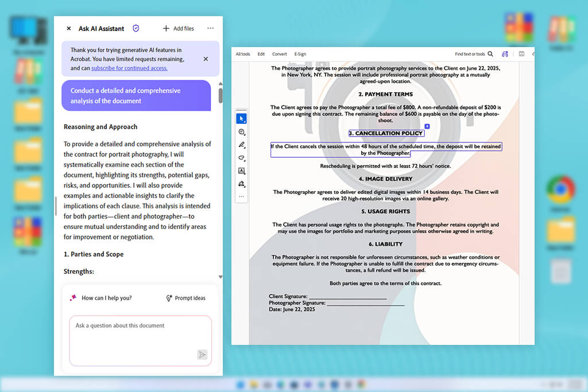The image size is (588, 392).
Task: Click the '5. USAGE RIGHTS' heading
Action: pyautogui.click(x=385, y=211)
